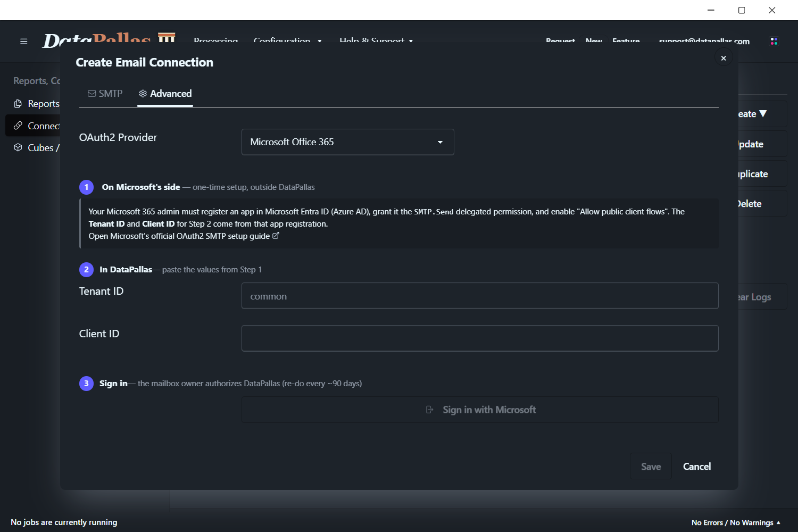Click the Update button behind dialog

click(762, 144)
